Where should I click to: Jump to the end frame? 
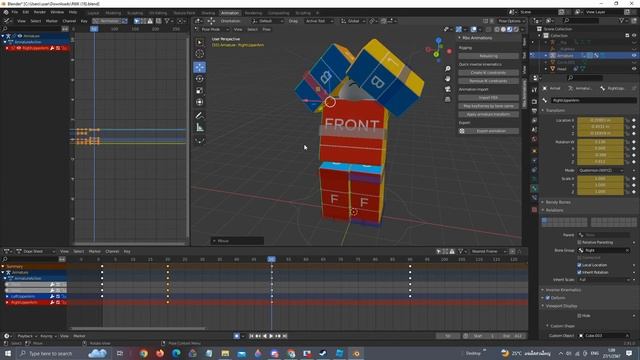[285, 336]
